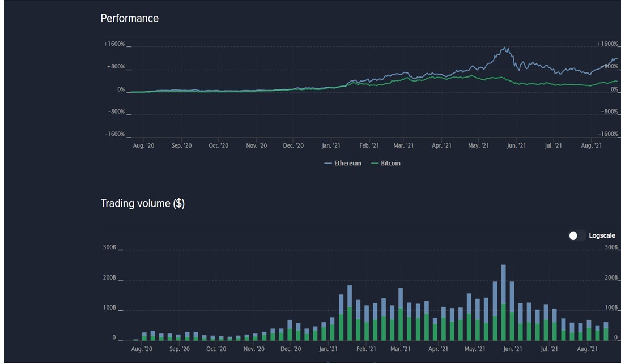Click Jun. '21 label on Trading volume chart
Viewport: 621px width, 364px height.
(x=512, y=349)
